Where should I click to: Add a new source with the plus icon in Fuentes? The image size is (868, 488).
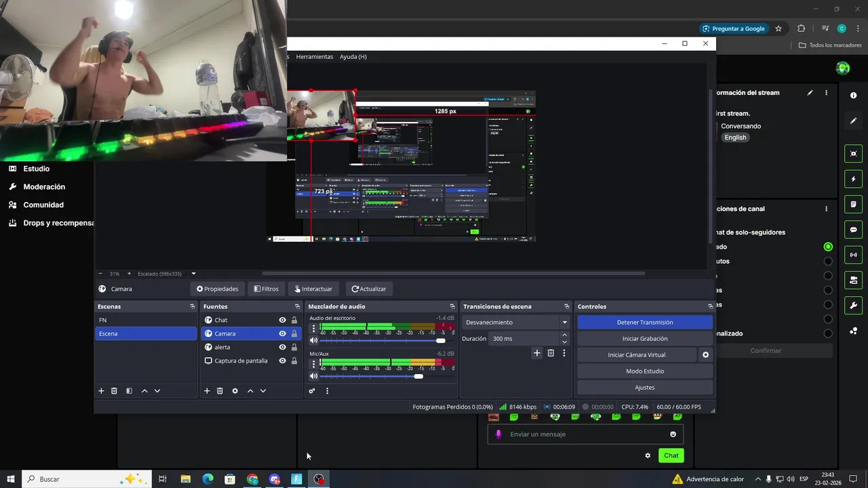click(207, 391)
